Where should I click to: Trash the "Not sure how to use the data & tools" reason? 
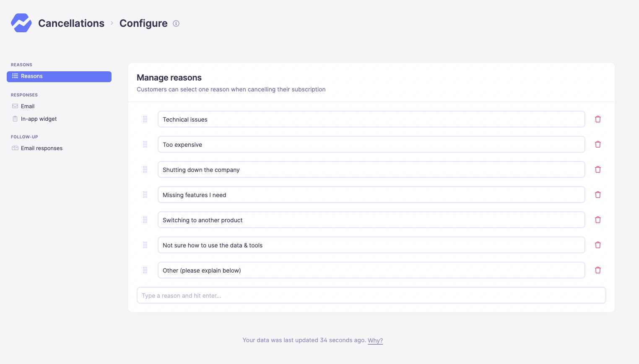click(x=598, y=245)
